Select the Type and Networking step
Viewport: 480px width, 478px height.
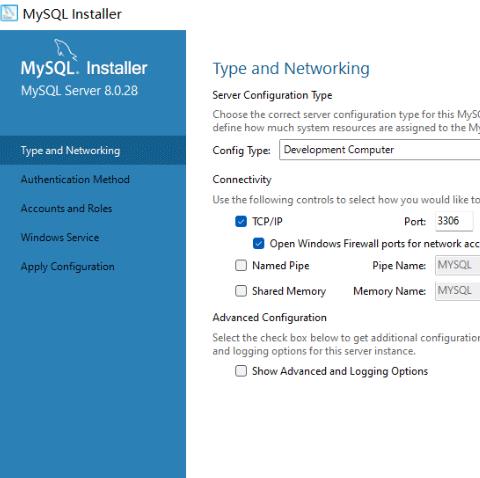point(93,150)
